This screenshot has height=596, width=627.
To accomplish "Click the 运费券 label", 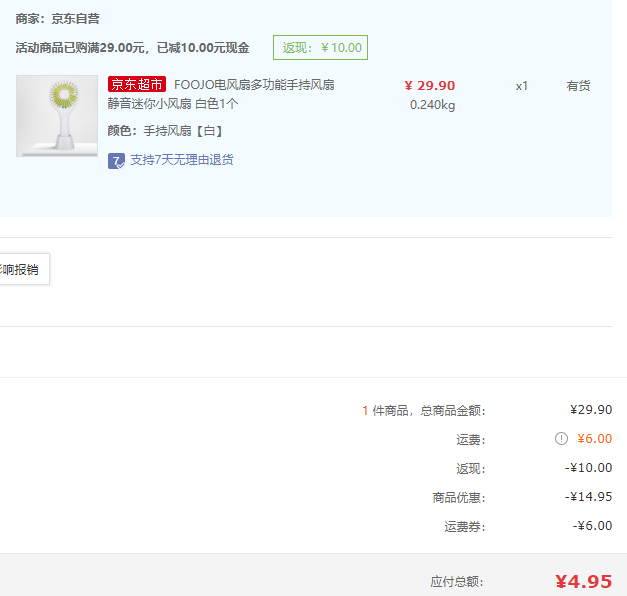I will point(465,527).
